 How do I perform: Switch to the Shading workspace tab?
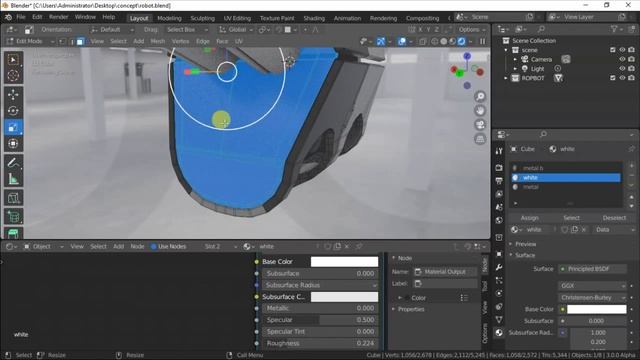pyautogui.click(x=314, y=18)
